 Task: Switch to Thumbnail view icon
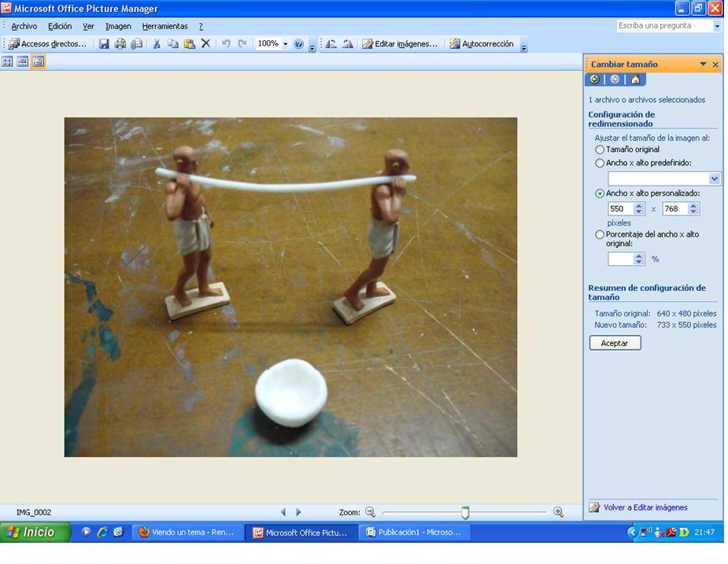(7, 61)
